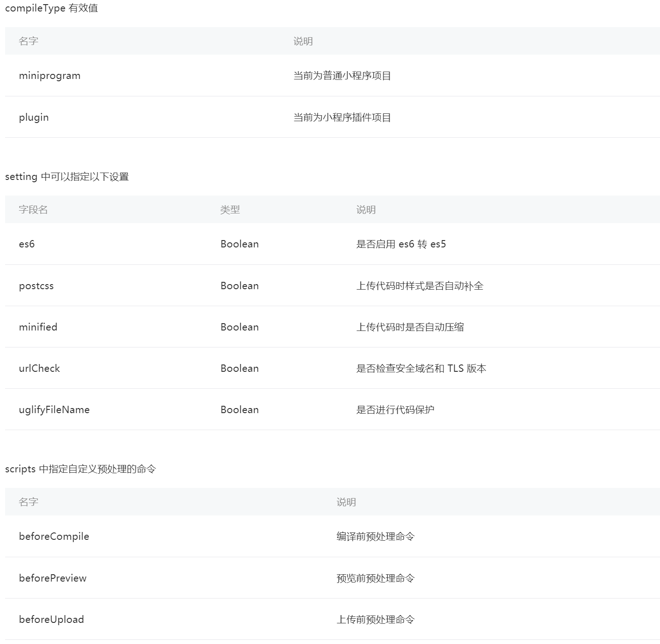This screenshot has width=660, height=644.
Task: Click '是否启用 es6 转 es5' description
Action: (401, 244)
